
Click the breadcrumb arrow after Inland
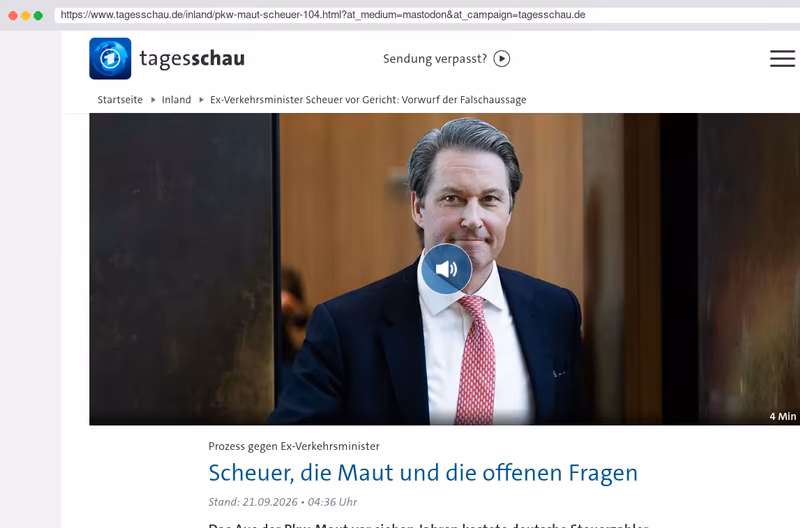[201, 99]
